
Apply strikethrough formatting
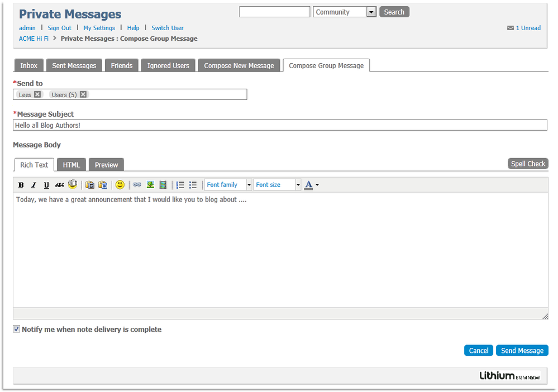[59, 185]
